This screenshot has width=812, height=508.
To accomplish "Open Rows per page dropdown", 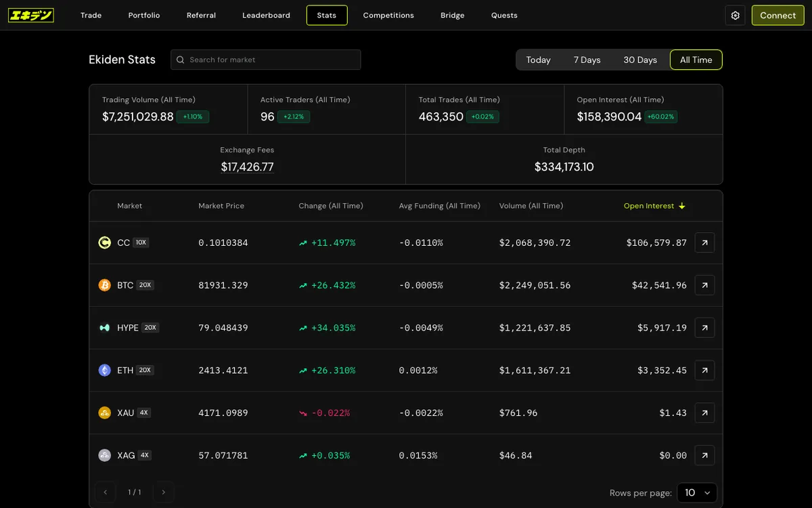I will tap(697, 492).
